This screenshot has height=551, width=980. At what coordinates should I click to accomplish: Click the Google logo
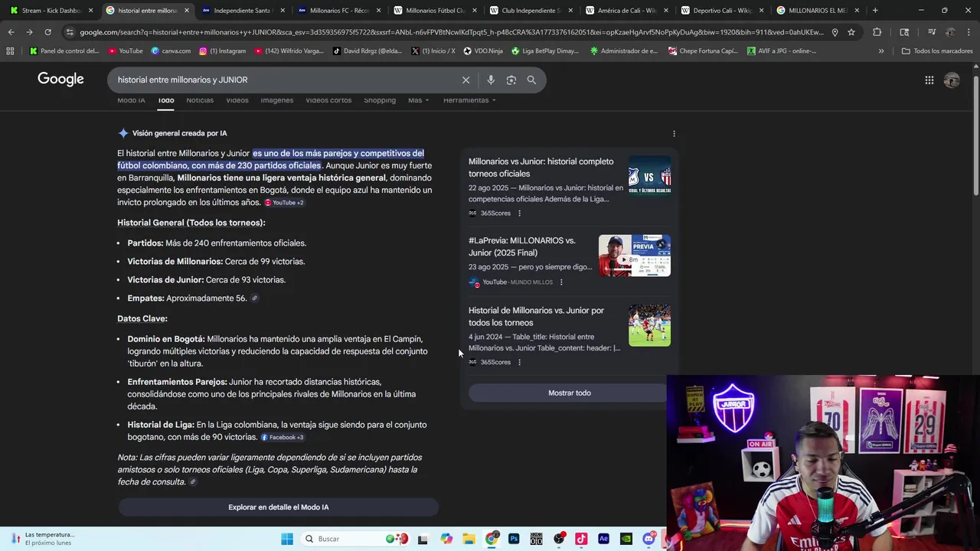coord(60,80)
